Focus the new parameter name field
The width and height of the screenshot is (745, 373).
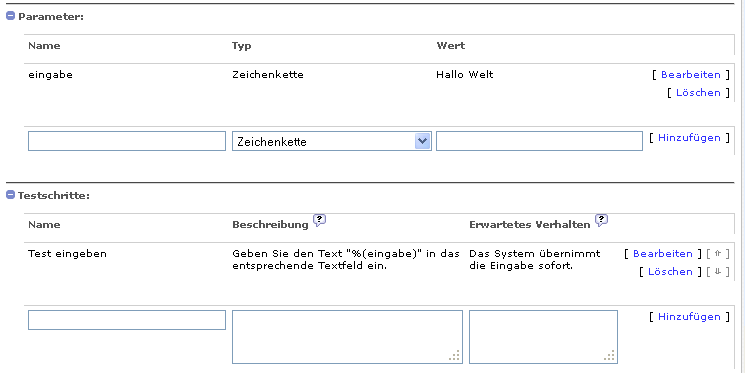(127, 141)
